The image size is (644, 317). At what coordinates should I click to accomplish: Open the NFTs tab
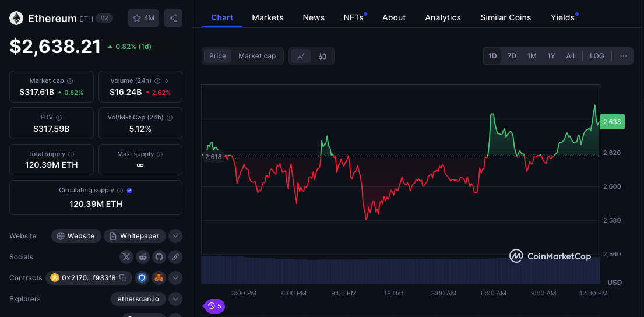point(354,17)
